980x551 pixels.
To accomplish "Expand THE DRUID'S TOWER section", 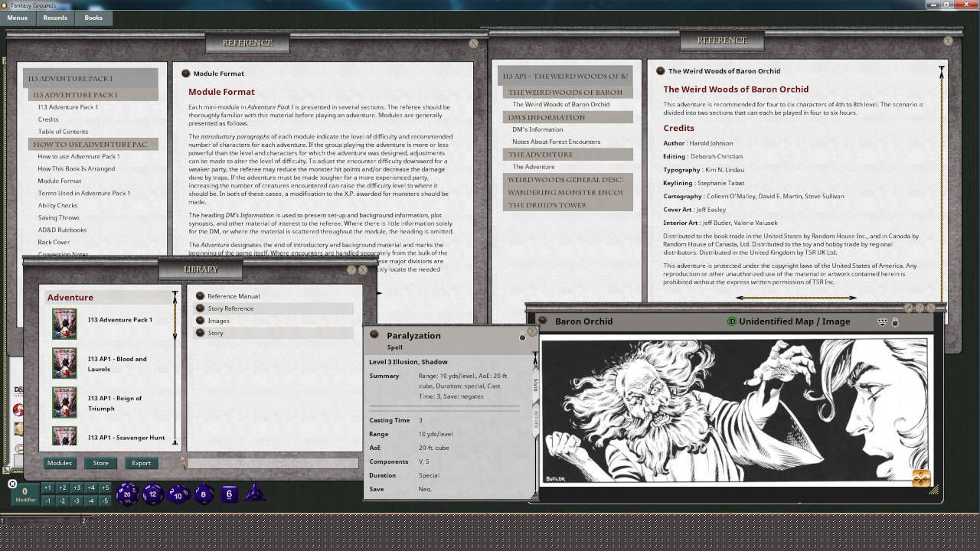I will 568,205.
